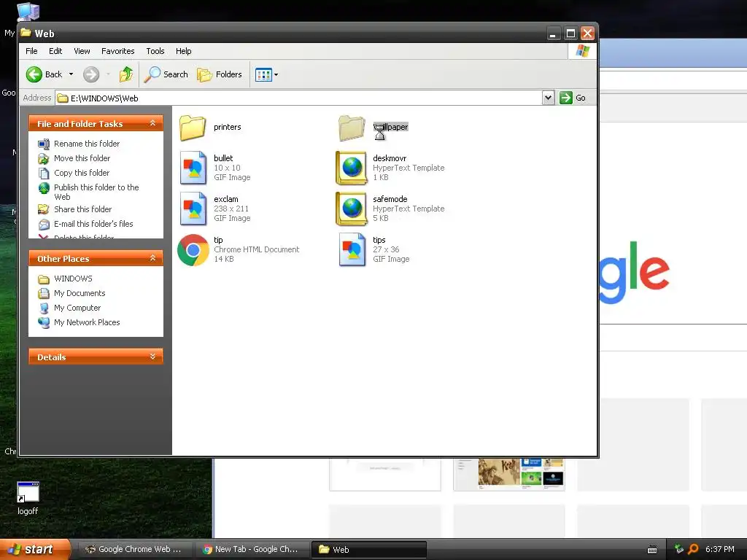Open My Network Places link

tap(87, 322)
